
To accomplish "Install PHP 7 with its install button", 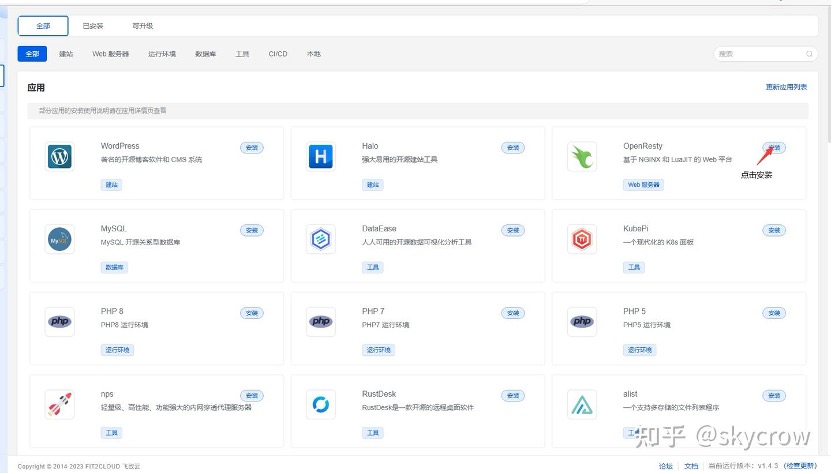I will tap(513, 313).
